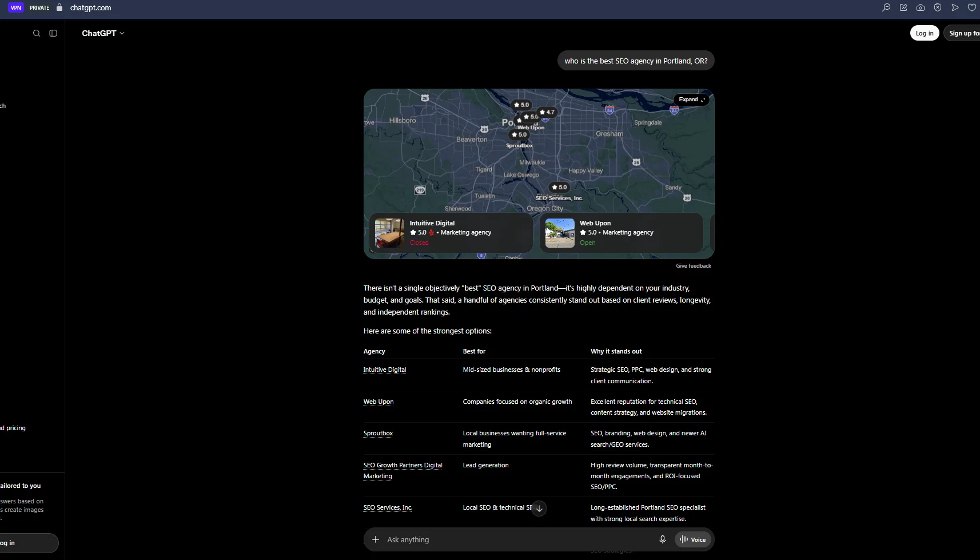Take a snapshot with the camera icon
The width and height of the screenshot is (980, 560).
pyautogui.click(x=921, y=7)
